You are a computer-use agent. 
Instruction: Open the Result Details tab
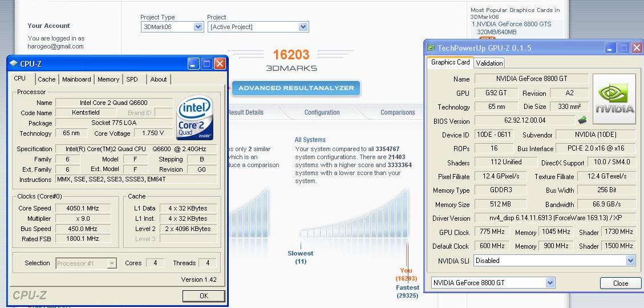pyautogui.click(x=245, y=112)
